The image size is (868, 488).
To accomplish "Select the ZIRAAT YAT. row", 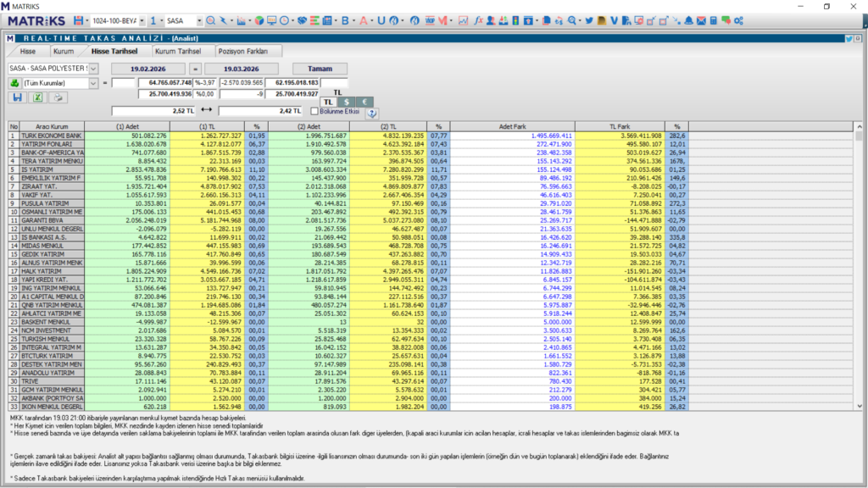I will tap(348, 186).
